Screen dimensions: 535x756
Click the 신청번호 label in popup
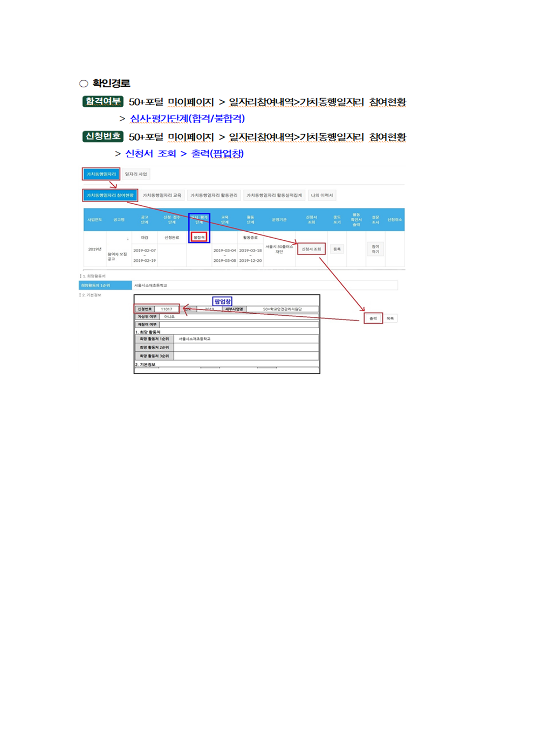[x=145, y=309]
